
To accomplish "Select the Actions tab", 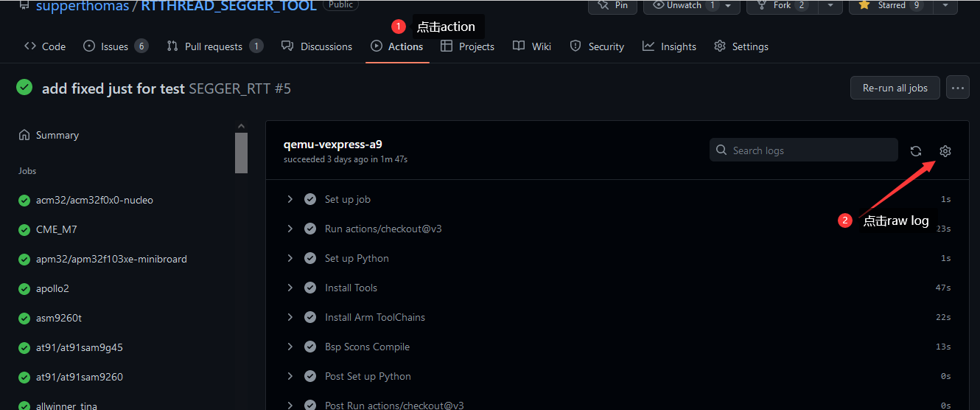I will [397, 46].
